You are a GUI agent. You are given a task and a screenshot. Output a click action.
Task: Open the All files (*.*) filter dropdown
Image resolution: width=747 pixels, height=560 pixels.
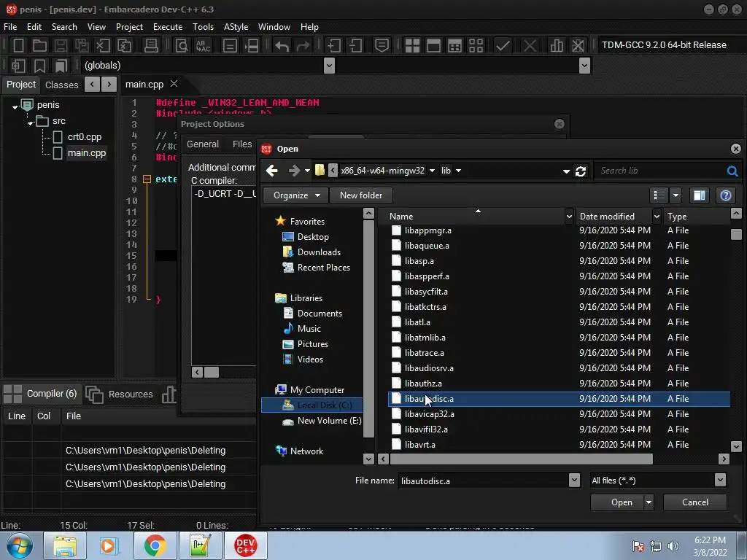tap(720, 480)
